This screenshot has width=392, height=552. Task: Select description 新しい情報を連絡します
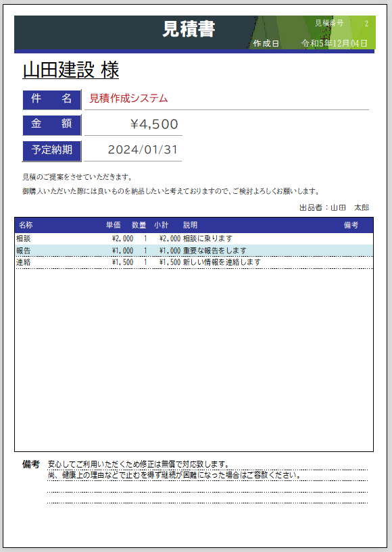[x=222, y=262]
